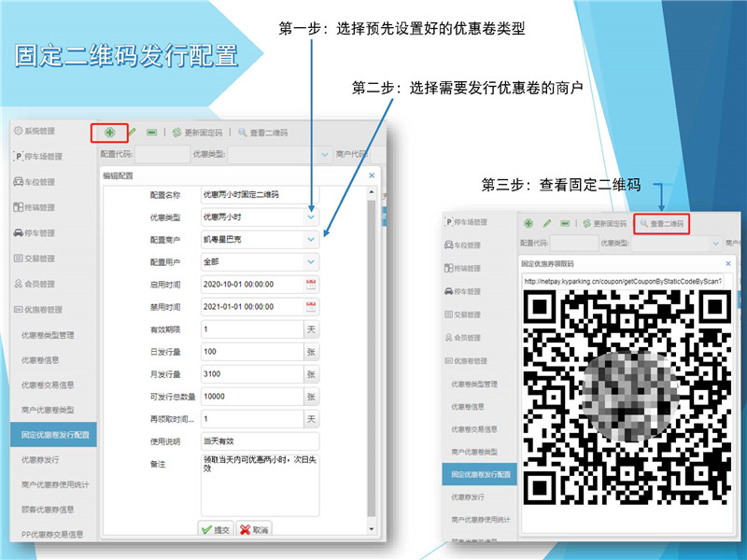
Task: Click the 提交 submit button
Action: [x=216, y=529]
